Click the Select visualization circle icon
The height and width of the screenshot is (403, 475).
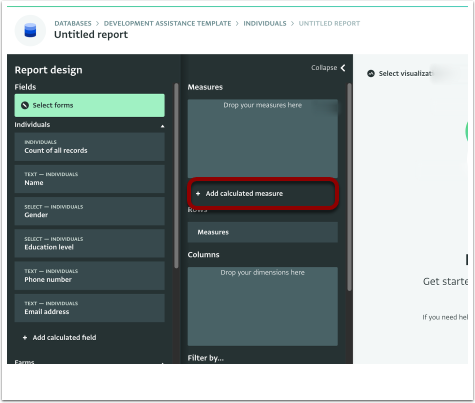[x=371, y=73]
